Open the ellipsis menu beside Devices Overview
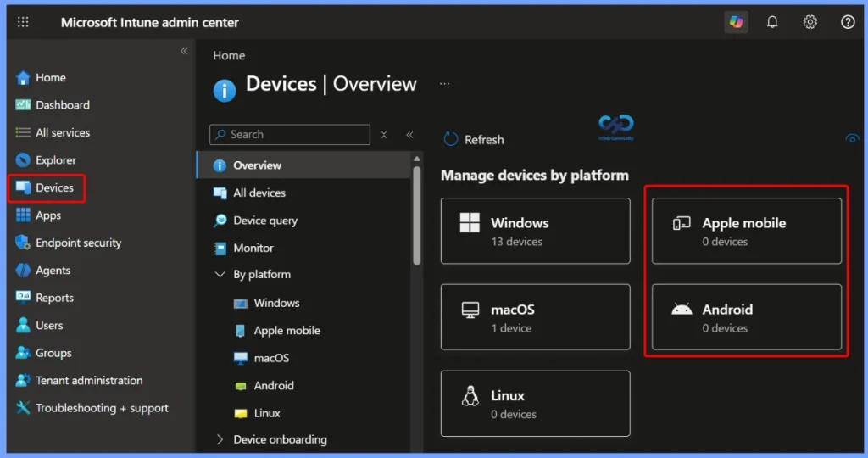The image size is (868, 458). point(444,84)
